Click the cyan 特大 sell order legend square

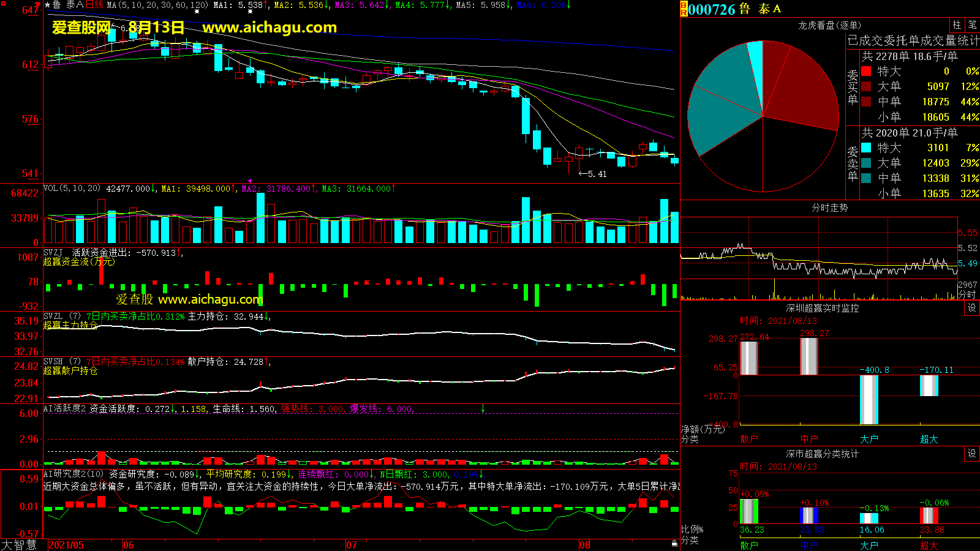tap(866, 148)
